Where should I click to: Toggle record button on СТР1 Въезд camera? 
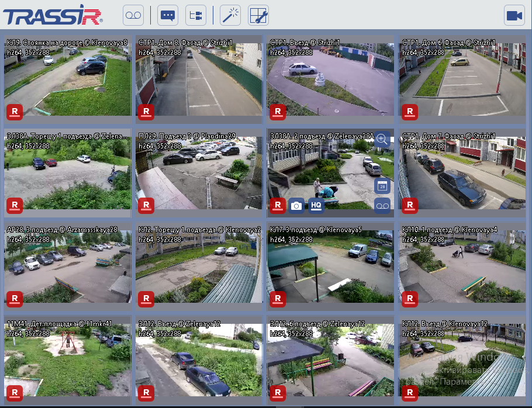tap(278, 112)
